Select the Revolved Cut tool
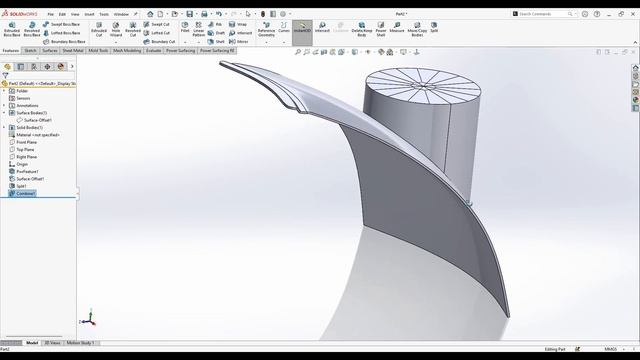Viewport: 640px width, 360px height. pyautogui.click(x=133, y=29)
